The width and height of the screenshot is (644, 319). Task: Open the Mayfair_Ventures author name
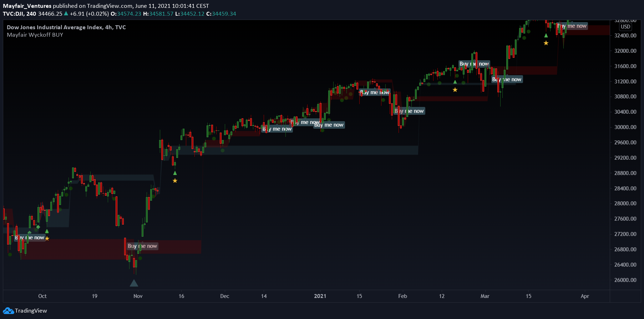[x=27, y=6]
